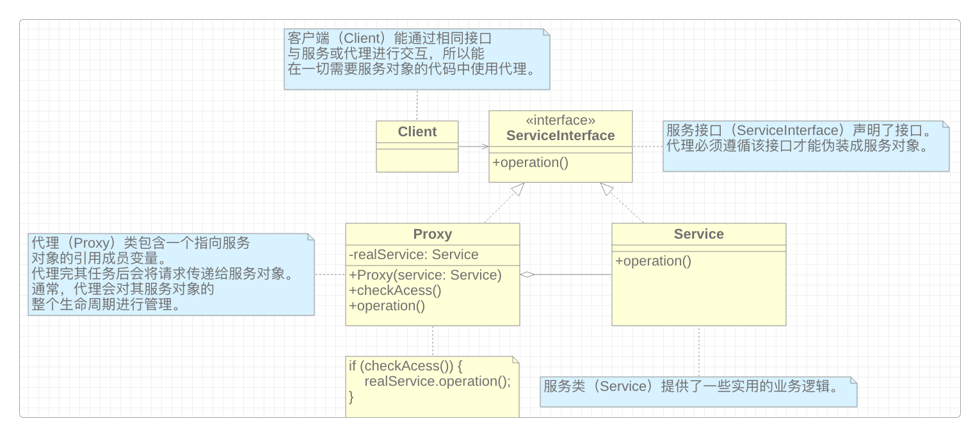Select note line 整个生命周期进行管理
980x437 pixels.
pyautogui.click(x=106, y=305)
